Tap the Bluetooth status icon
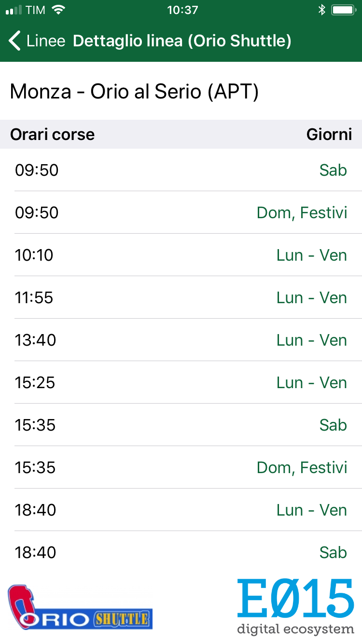Viewport: 362px width, 644px height. pyautogui.click(x=322, y=10)
